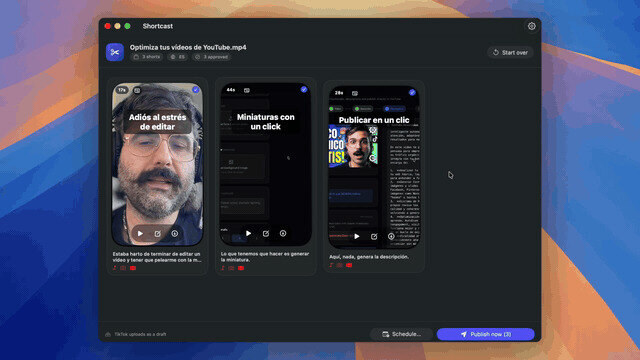Click 'TikTok uploads as a draft' notice
The width and height of the screenshot is (640, 360).
pyautogui.click(x=140, y=334)
